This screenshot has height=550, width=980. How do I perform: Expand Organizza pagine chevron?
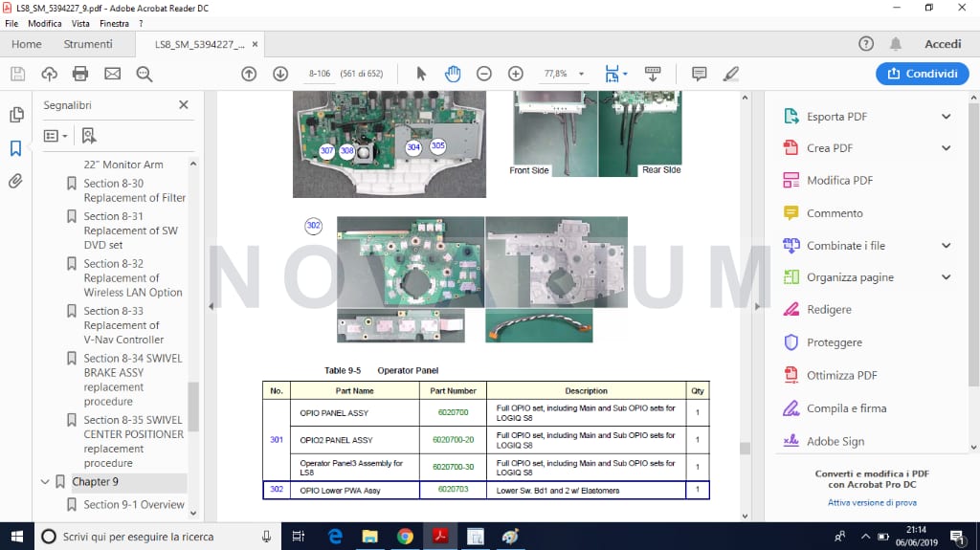click(947, 276)
